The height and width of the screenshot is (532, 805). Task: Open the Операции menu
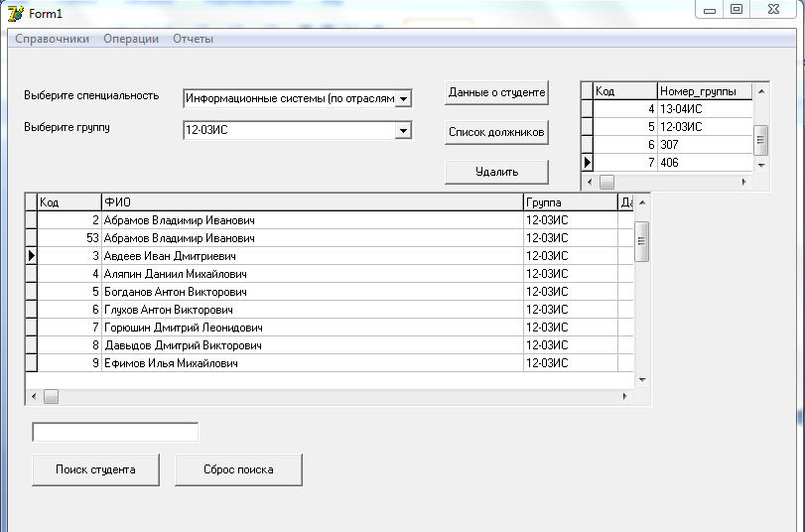point(131,39)
